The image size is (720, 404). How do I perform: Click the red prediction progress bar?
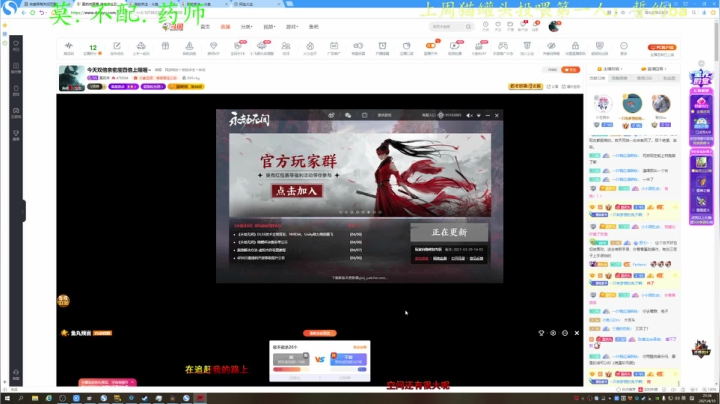[x=287, y=369]
